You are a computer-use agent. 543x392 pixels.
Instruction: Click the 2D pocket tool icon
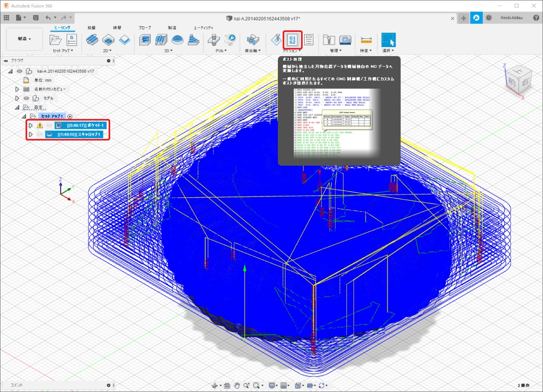point(108,40)
